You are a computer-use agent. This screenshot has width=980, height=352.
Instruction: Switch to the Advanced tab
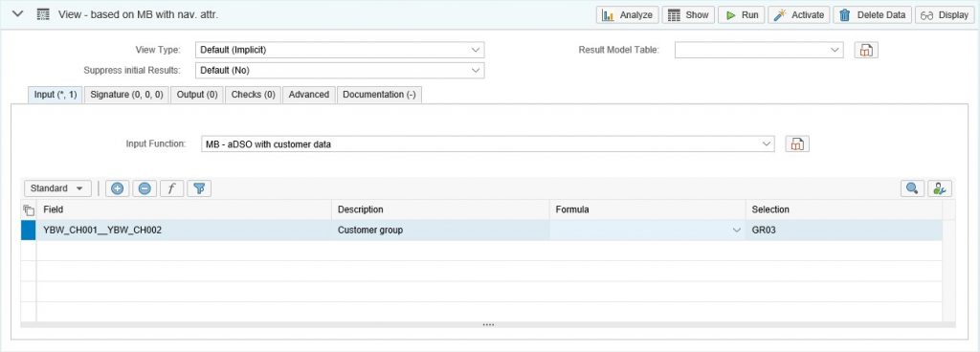pyautogui.click(x=309, y=95)
